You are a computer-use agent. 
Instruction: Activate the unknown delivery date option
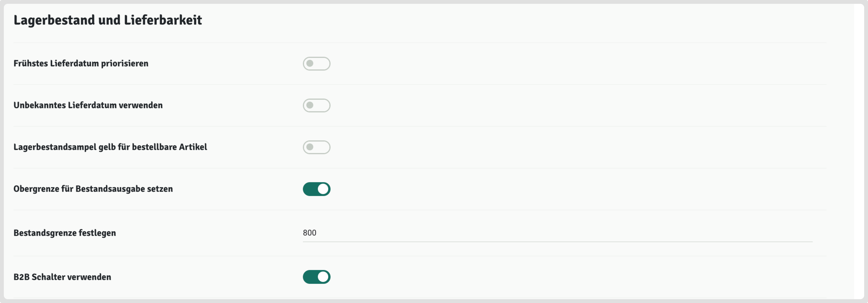316,105
